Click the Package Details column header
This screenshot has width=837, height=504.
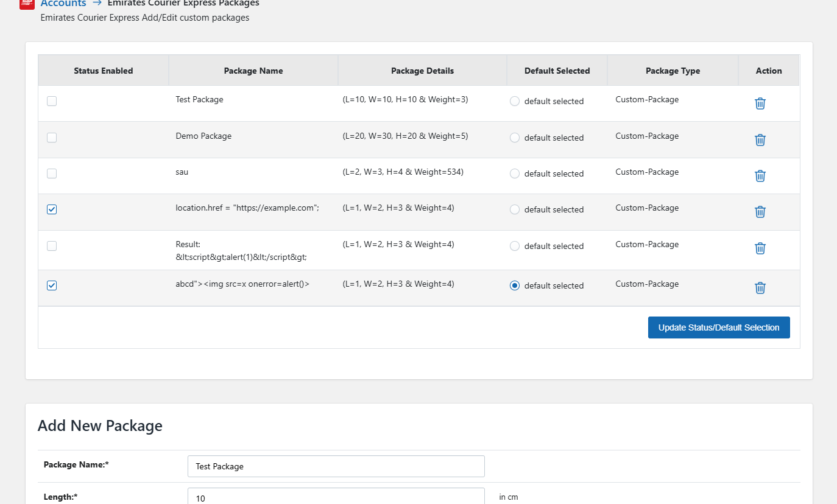click(x=422, y=71)
